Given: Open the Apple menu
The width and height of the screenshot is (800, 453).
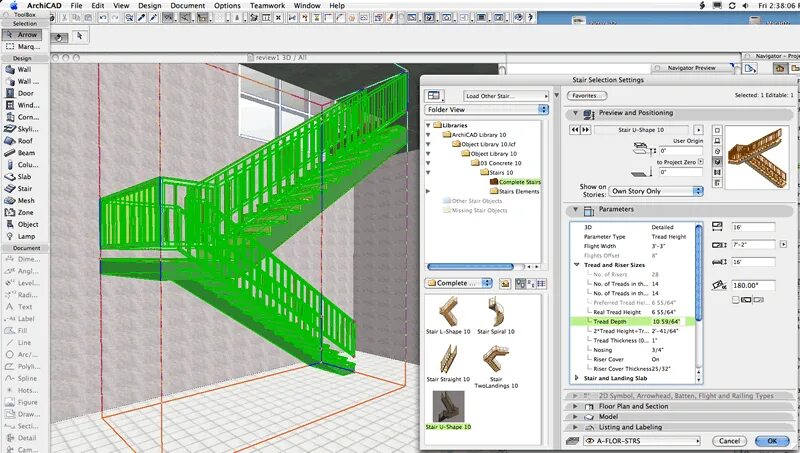Looking at the screenshot, I should 14,6.
